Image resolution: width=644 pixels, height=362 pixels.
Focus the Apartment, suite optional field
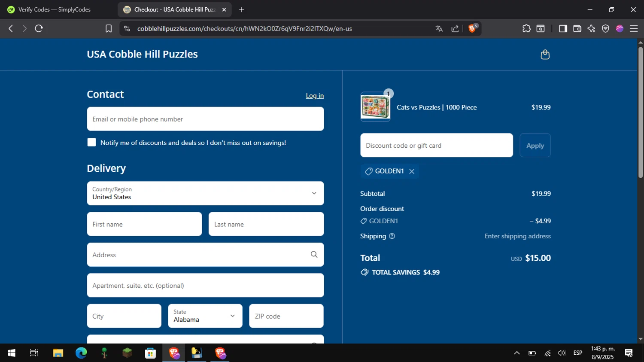coord(205,286)
